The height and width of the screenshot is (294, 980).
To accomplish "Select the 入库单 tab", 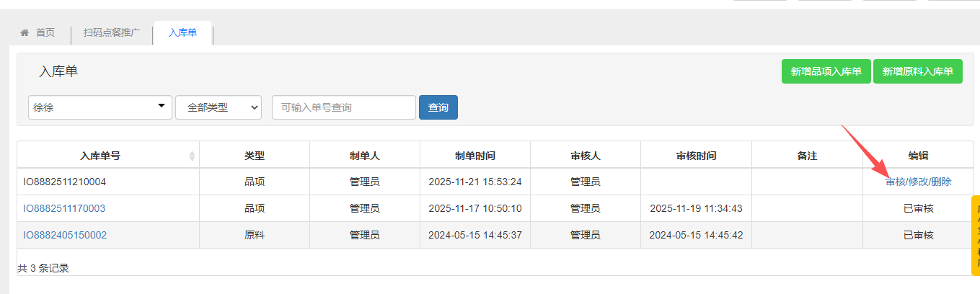I will 182,33.
